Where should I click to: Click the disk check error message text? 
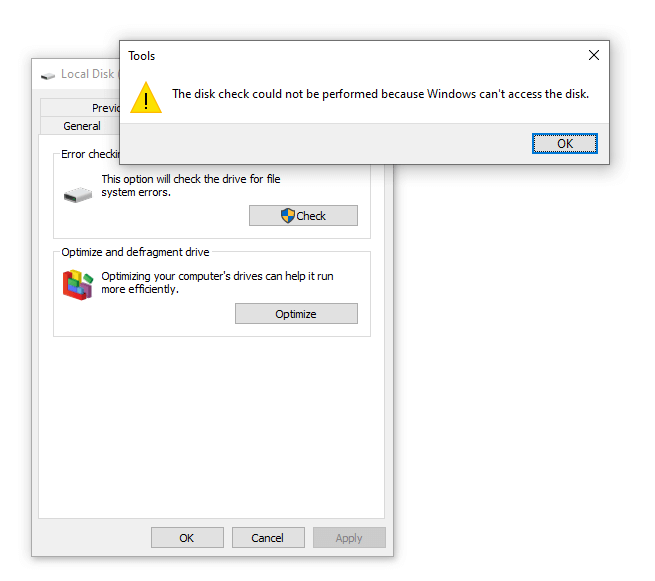[380, 94]
